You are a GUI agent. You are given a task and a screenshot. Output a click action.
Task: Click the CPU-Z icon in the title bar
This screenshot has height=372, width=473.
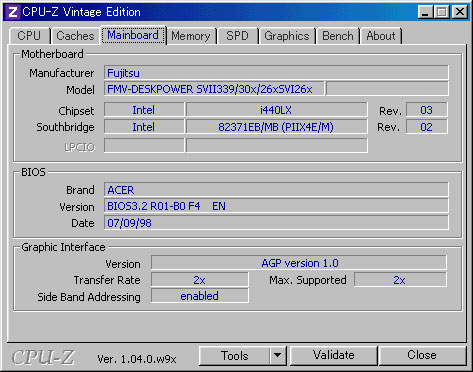click(x=12, y=12)
